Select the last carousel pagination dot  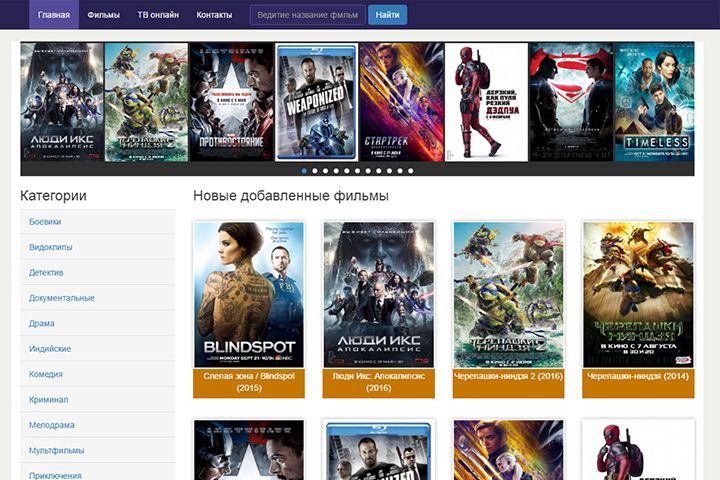[x=411, y=171]
